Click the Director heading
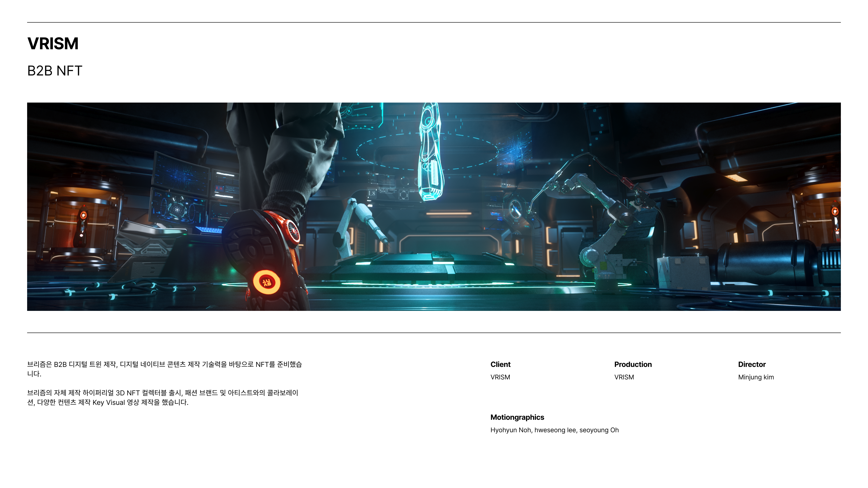 pos(752,364)
